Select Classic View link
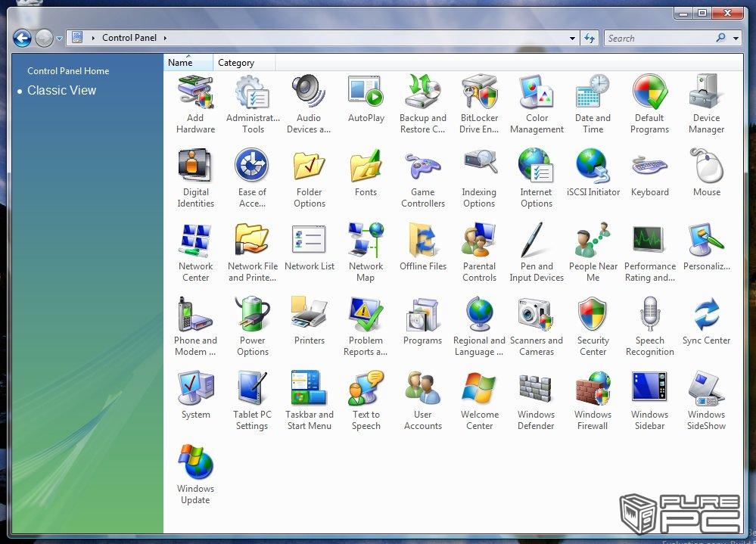 (x=61, y=90)
